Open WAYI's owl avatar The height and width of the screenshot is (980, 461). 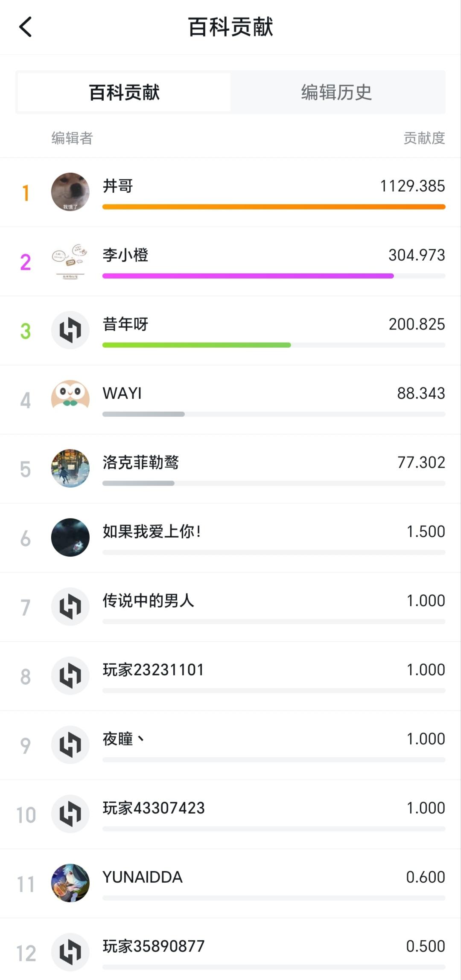(70, 399)
